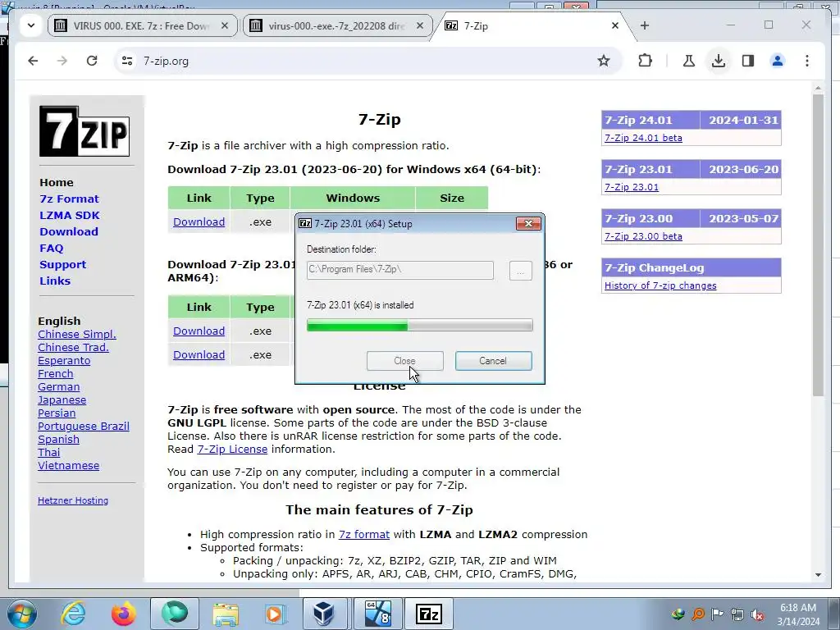Screen dimensions: 840x630
Task: Switch to VirtualBox taskbar icon
Action: click(325, 614)
